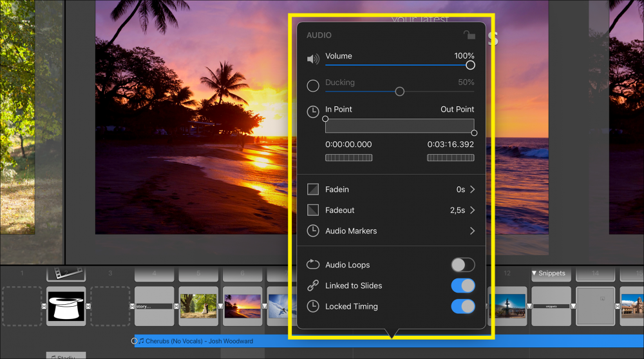Click transition marker left of top hat slide

(x=44, y=306)
